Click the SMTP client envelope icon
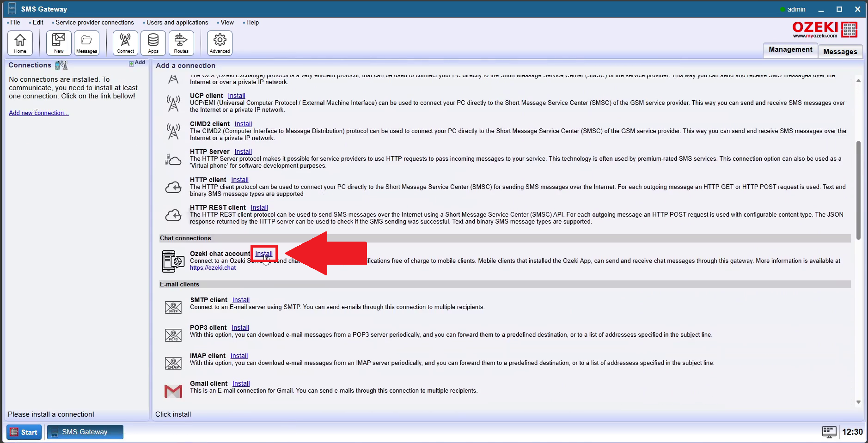Image resolution: width=868 pixels, height=443 pixels. point(173,307)
